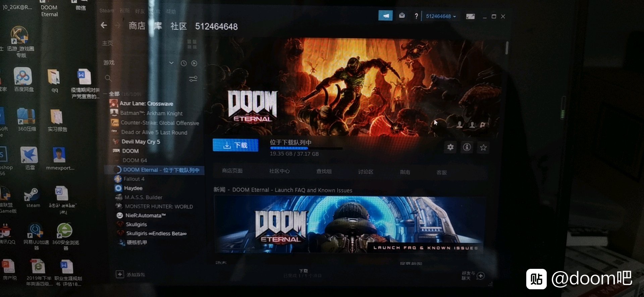The height and width of the screenshot is (297, 644).
Task: Open 360压缩 desktop icon
Action: 26,119
